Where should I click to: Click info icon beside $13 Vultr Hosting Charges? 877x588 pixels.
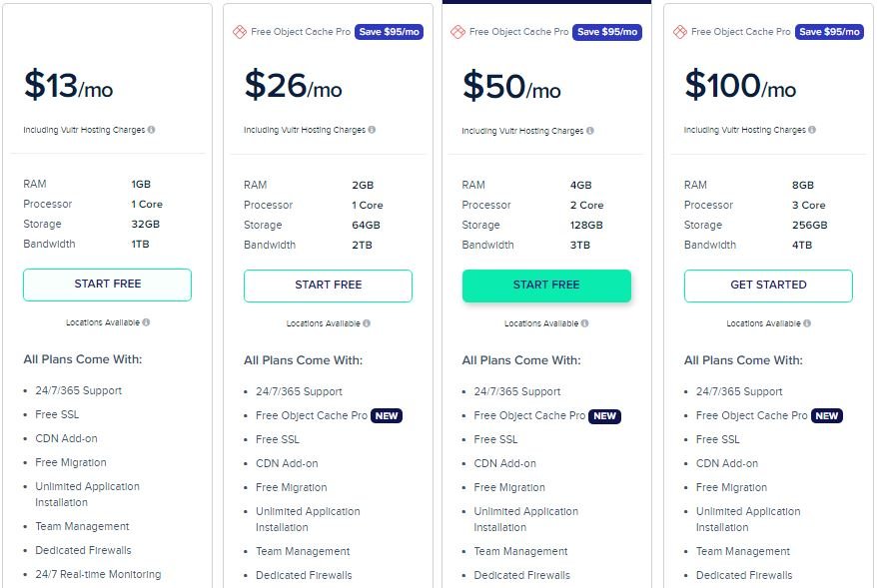pos(151,130)
